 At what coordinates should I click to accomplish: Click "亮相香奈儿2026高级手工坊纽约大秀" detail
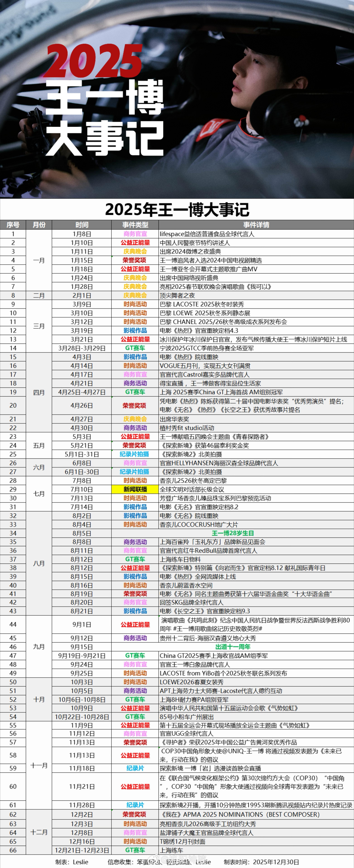tap(208, 824)
